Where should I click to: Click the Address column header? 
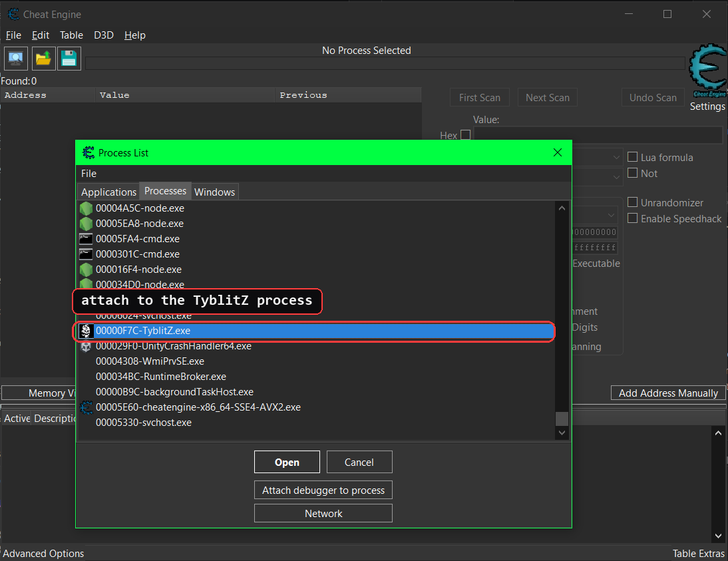pyautogui.click(x=48, y=94)
